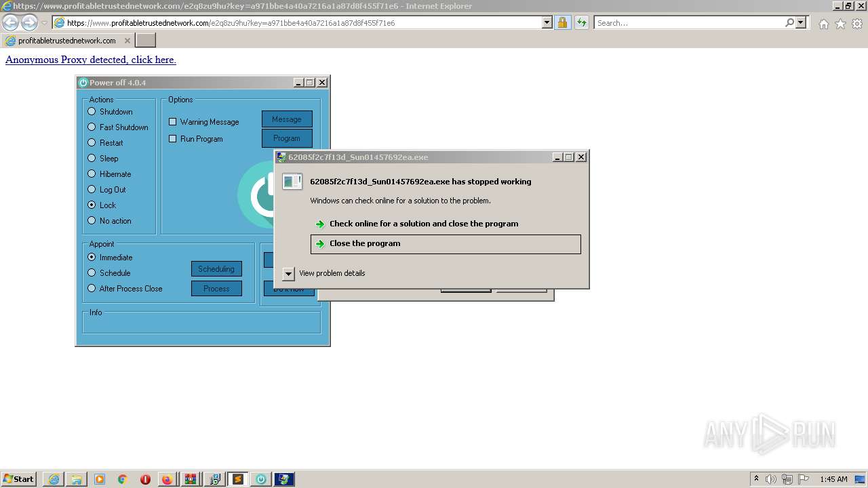
Task: Enable the Run Program checkbox
Action: 172,139
